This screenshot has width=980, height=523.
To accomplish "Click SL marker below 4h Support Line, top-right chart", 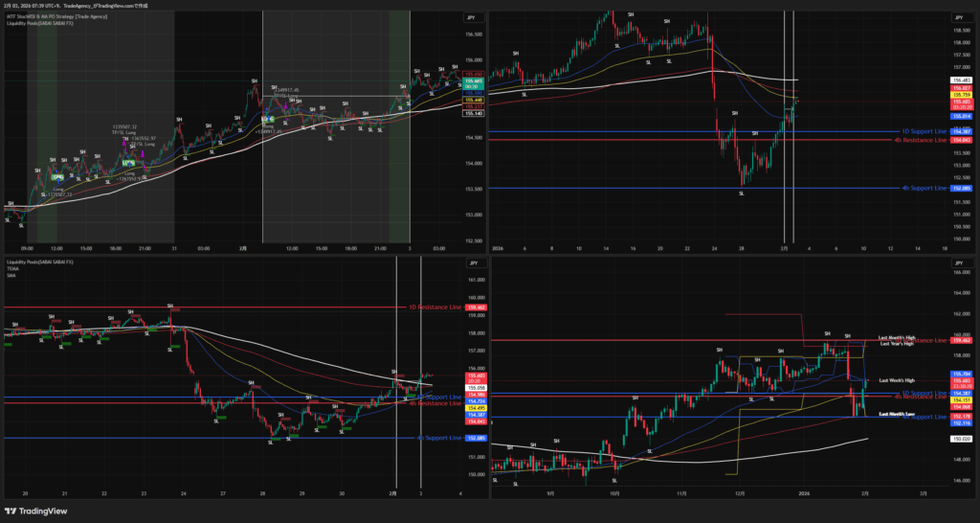I will click(x=743, y=193).
